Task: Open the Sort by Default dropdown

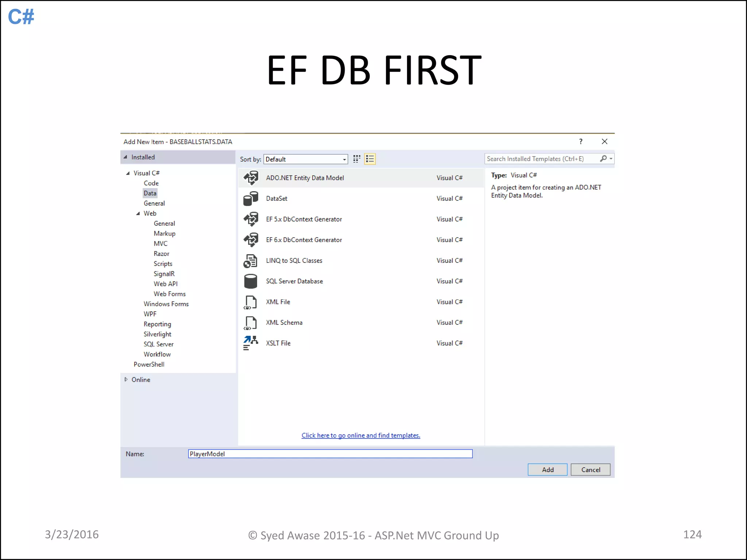Action: tap(306, 159)
